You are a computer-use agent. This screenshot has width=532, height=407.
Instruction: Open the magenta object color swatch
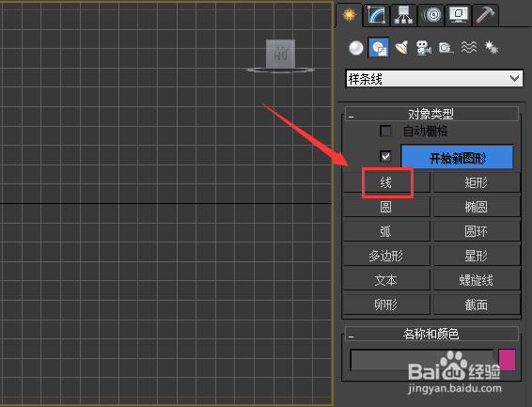click(507, 360)
